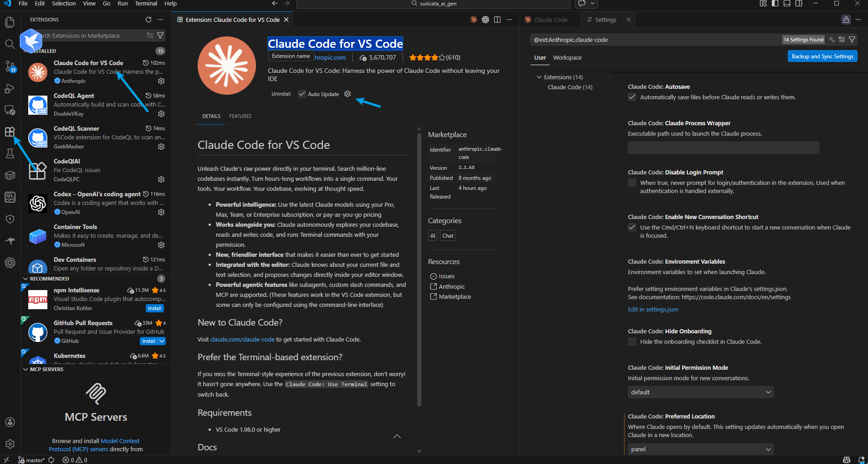Install the npm Intellisense extension

(x=155, y=308)
